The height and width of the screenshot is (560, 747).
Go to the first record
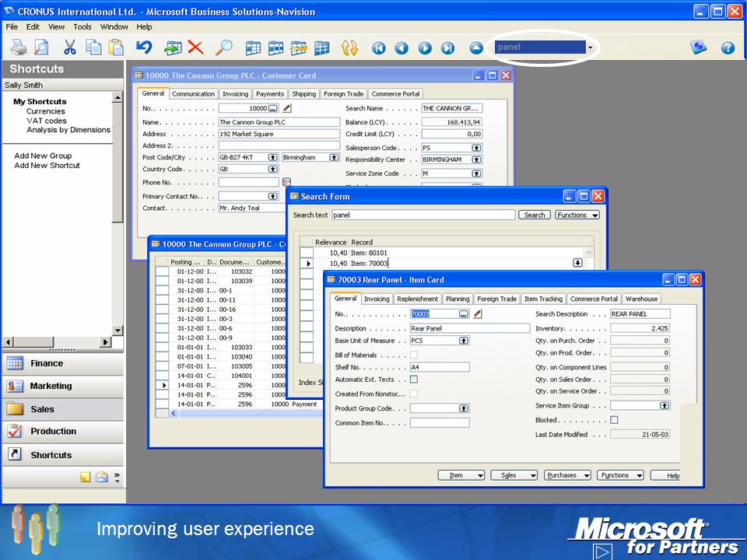click(379, 48)
